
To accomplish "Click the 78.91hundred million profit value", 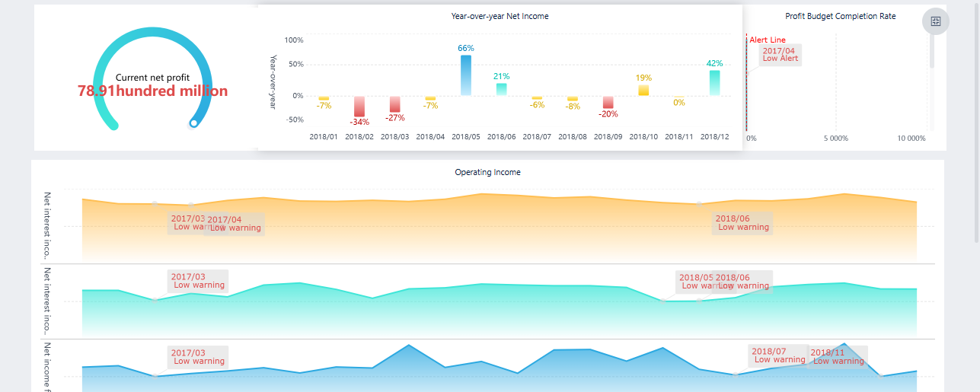I will tap(152, 91).
